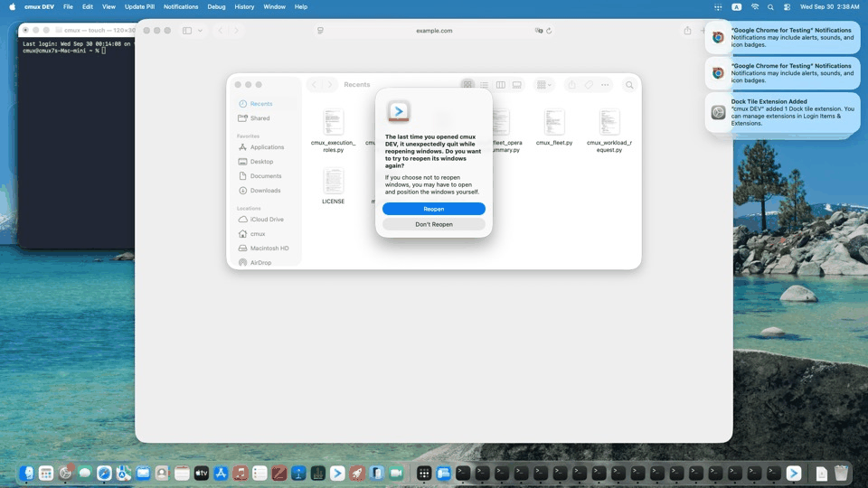Open FaceTime from the Dock
The height and width of the screenshot is (488, 868).
click(x=396, y=473)
